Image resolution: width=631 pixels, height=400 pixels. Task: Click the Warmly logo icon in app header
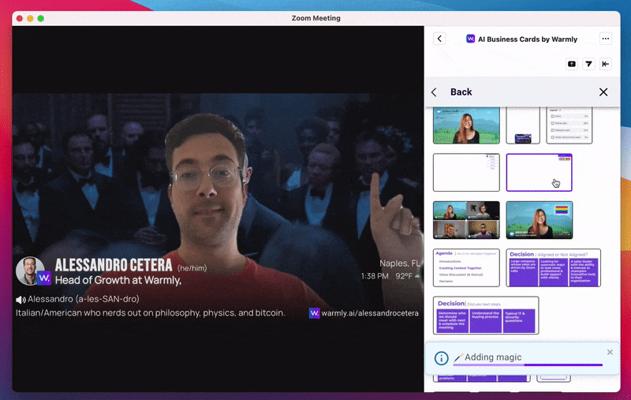coord(470,39)
